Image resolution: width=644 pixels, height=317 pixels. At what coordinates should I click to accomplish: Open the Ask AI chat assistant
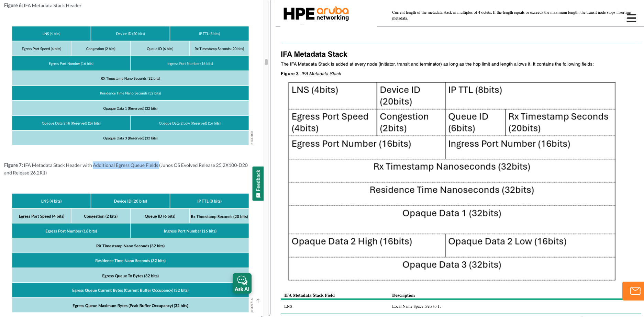coord(242,283)
